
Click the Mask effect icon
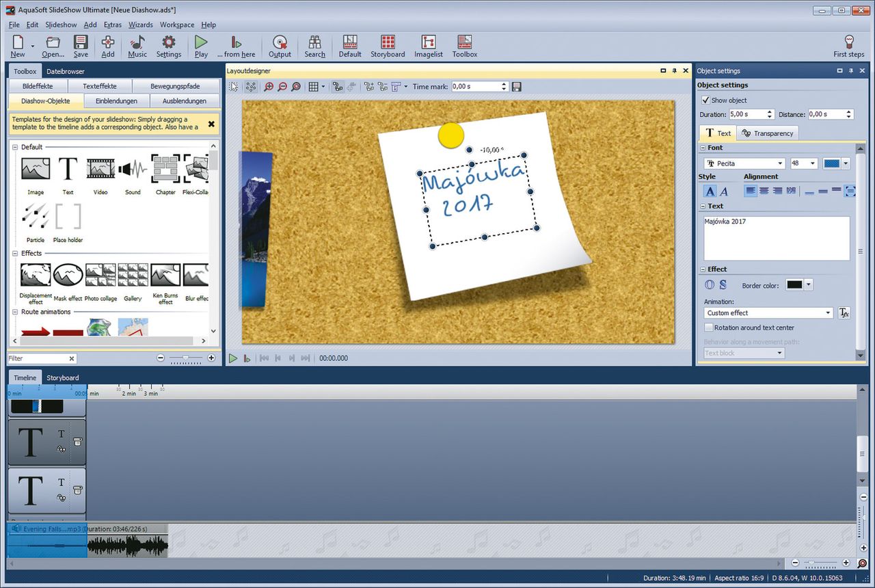68,276
